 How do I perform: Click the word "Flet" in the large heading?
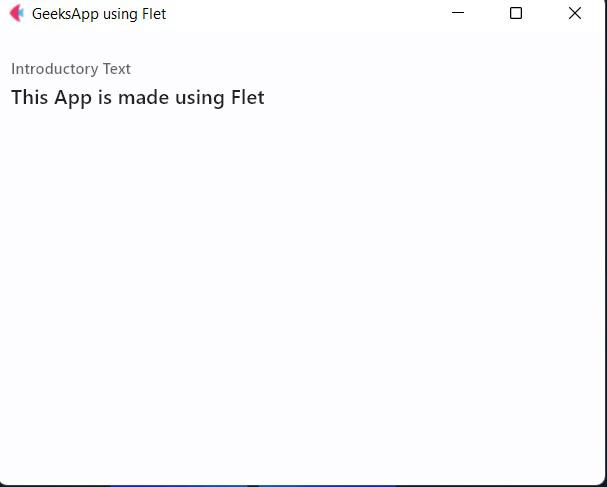click(248, 97)
